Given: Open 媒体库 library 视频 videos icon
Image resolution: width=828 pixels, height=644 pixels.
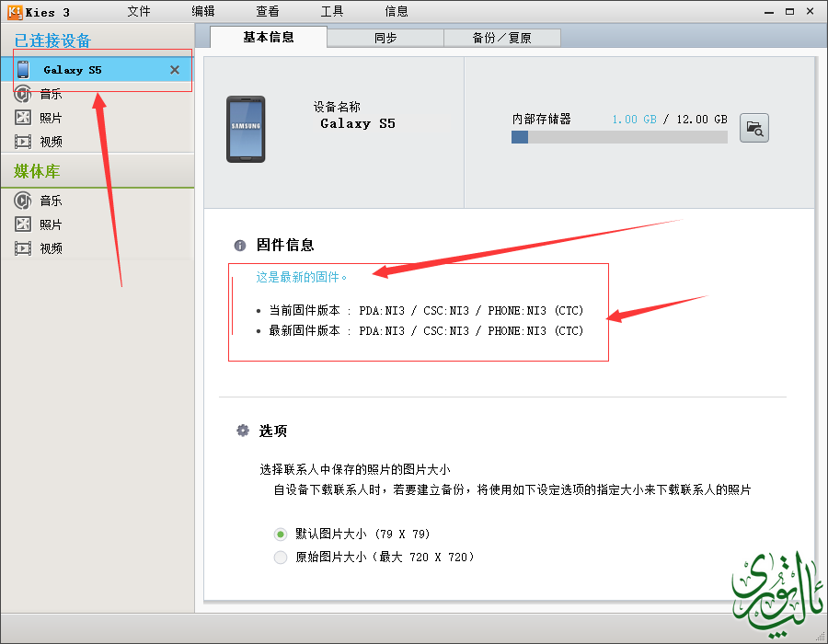Looking at the screenshot, I should coord(23,248).
